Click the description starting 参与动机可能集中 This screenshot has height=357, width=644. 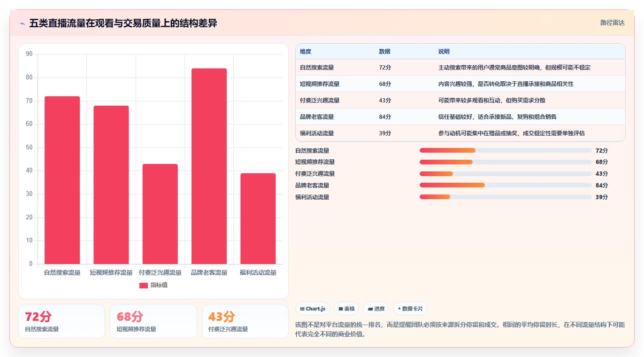tap(512, 133)
